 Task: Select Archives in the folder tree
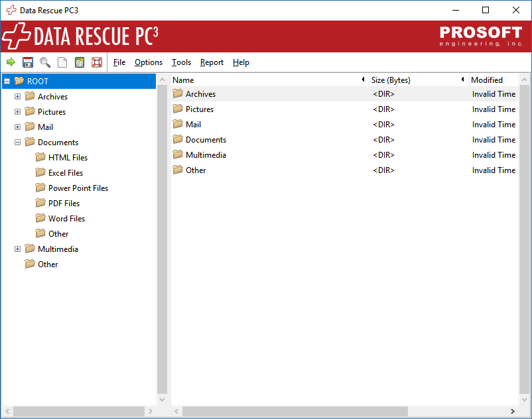tap(52, 97)
